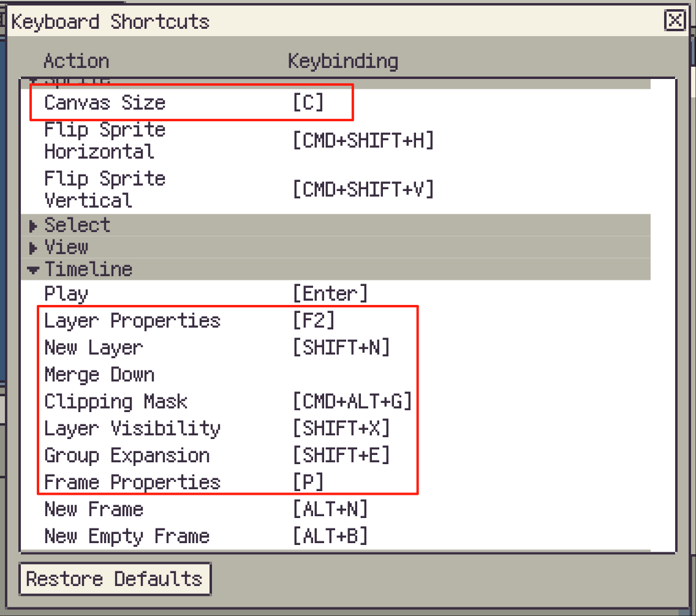
Task: Select the Play action row
Action: pos(66,294)
